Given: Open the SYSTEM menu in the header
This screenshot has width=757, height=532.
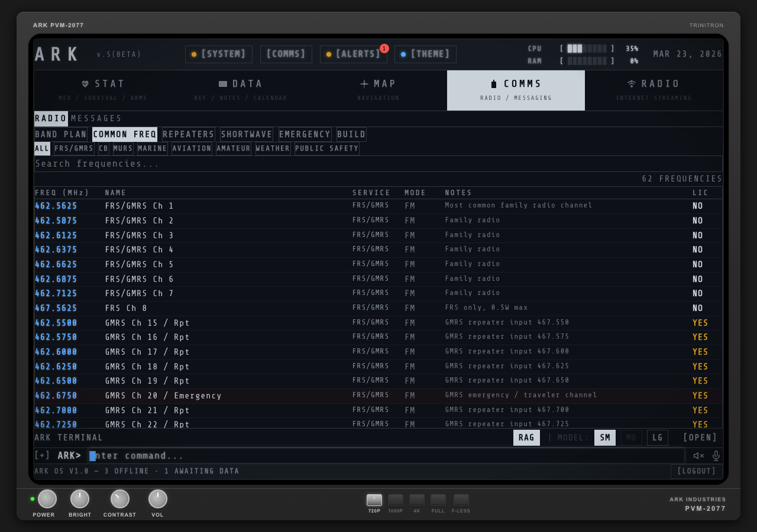Looking at the screenshot, I should [218, 54].
